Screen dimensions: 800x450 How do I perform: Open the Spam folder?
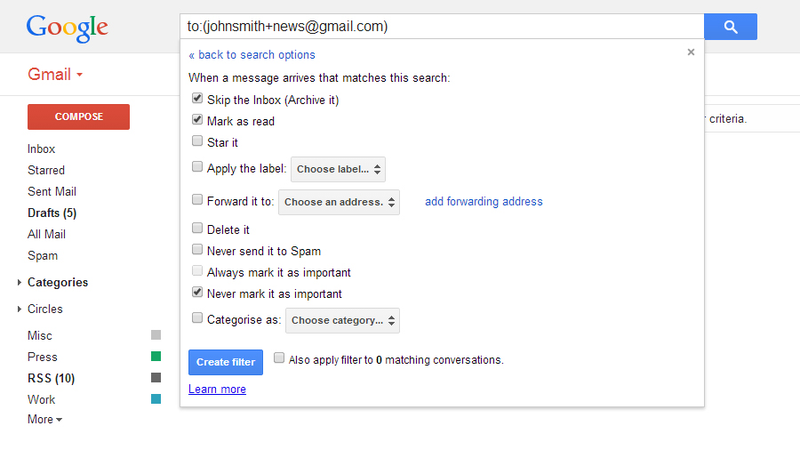click(x=42, y=256)
